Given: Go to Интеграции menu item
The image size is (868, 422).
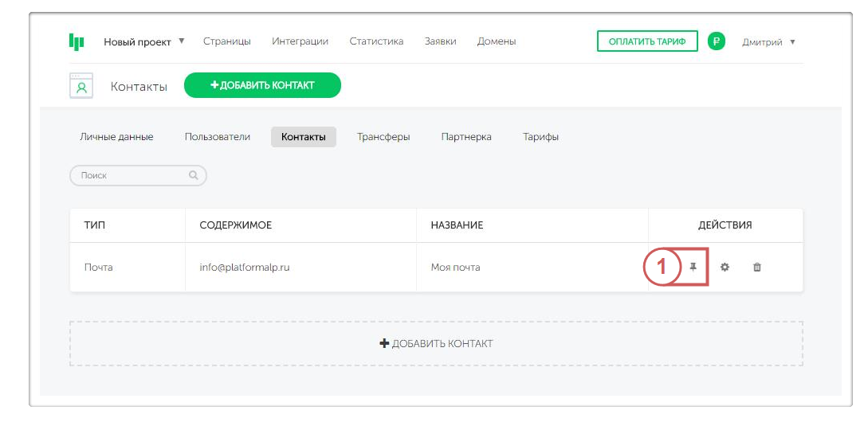Looking at the screenshot, I should 300,41.
